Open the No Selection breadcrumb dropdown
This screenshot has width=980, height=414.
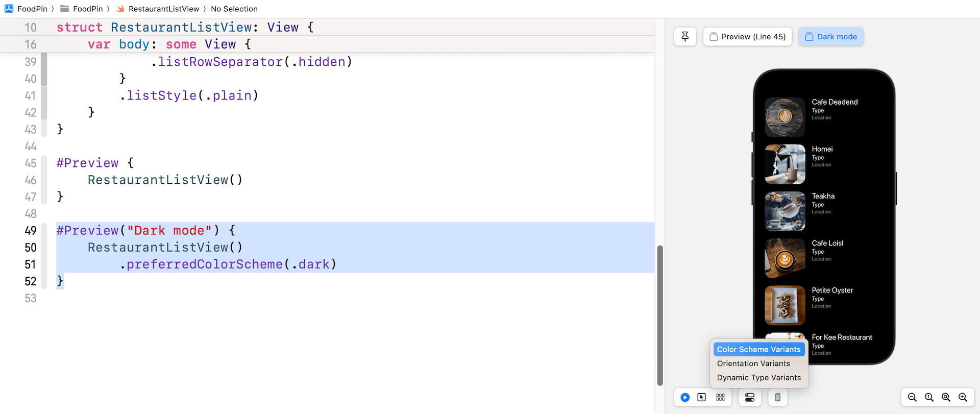point(234,9)
